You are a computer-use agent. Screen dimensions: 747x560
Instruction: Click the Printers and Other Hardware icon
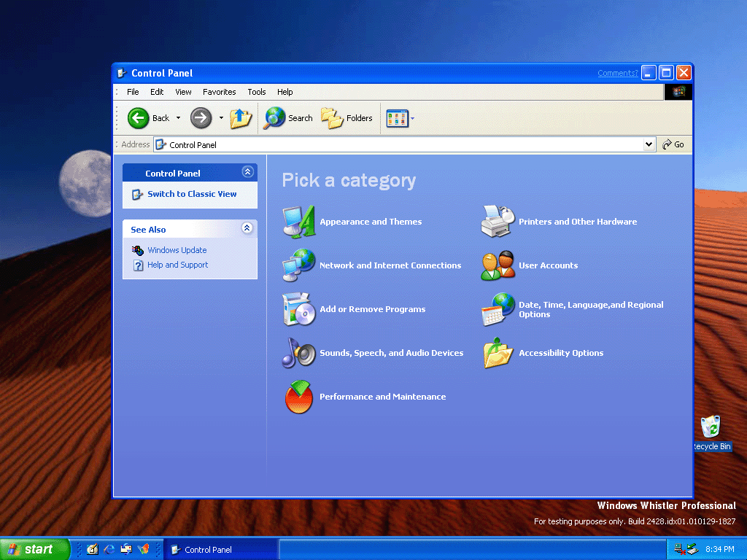pos(498,222)
